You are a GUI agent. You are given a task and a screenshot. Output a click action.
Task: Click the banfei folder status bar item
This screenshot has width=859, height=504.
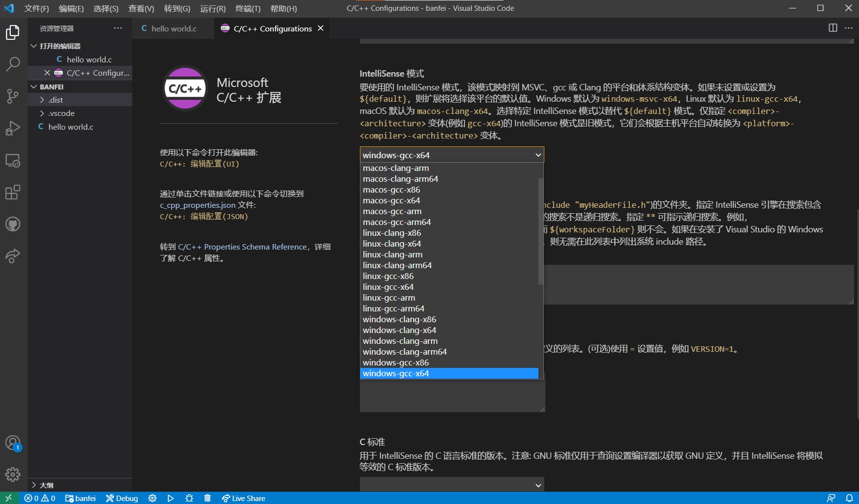pos(81,498)
